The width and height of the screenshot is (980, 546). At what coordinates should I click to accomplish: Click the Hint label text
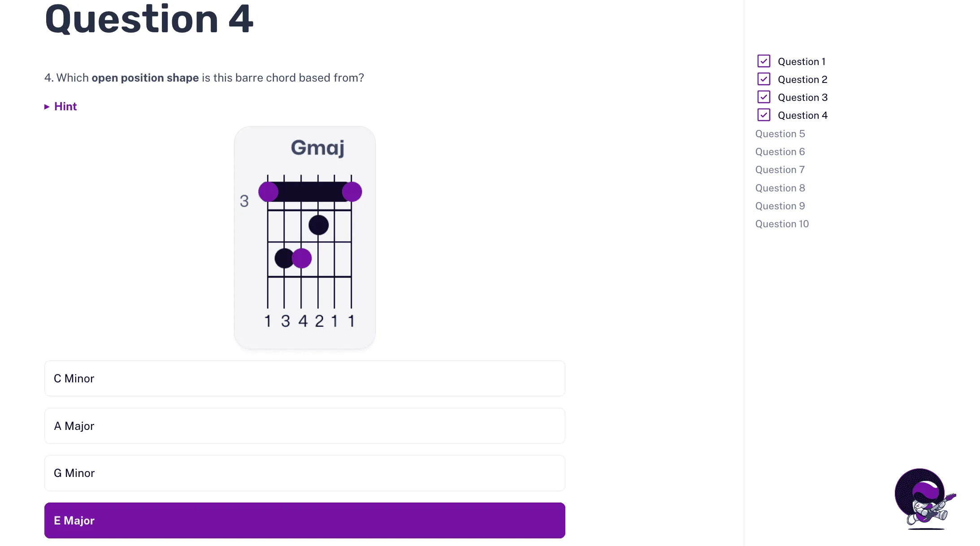65,106
